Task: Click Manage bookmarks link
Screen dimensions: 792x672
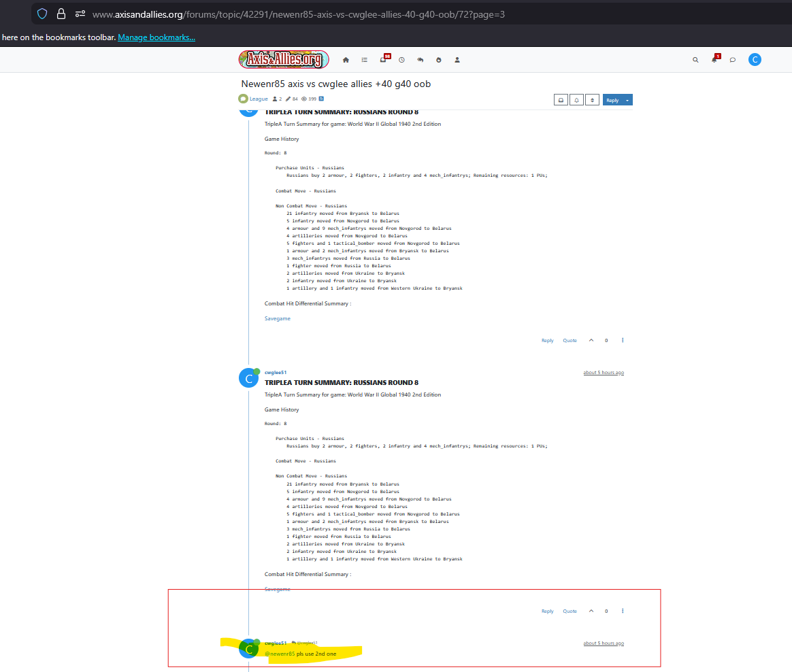Action: coord(156,37)
